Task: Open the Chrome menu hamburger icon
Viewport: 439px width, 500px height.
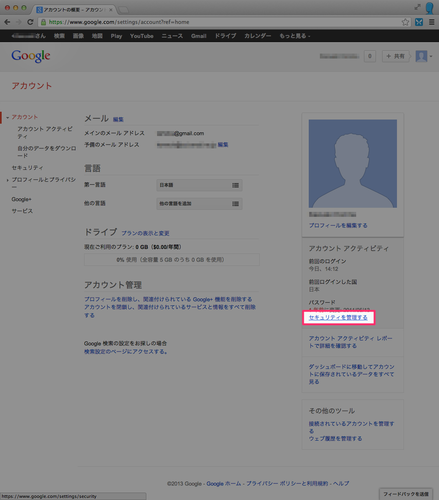Action: coord(432,22)
